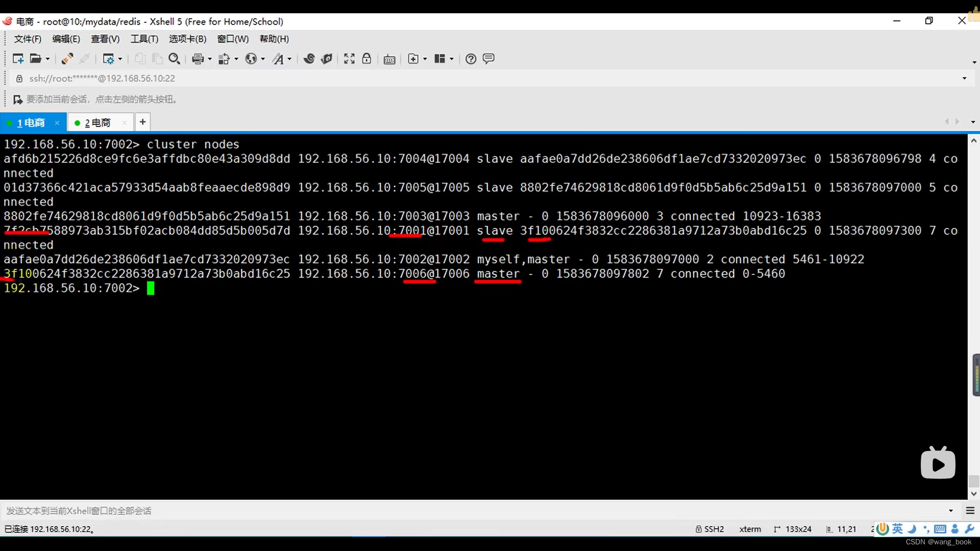Click the add-session arrow flag icon

(x=17, y=99)
